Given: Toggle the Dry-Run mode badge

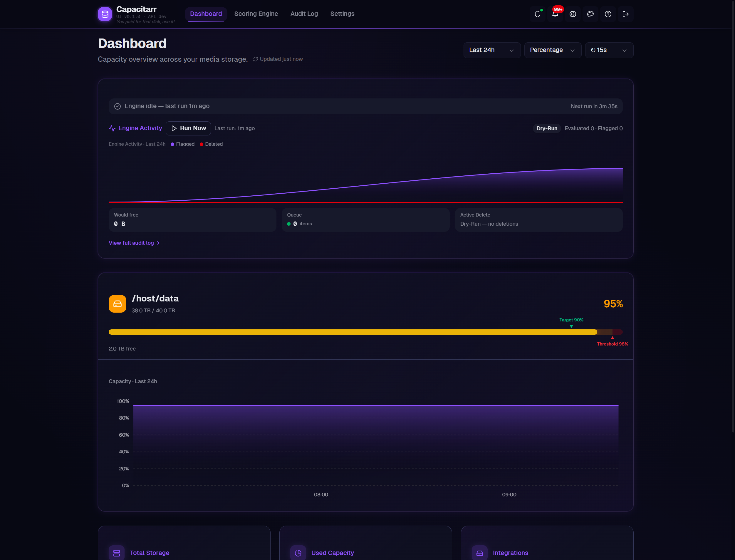Looking at the screenshot, I should tap(547, 128).
